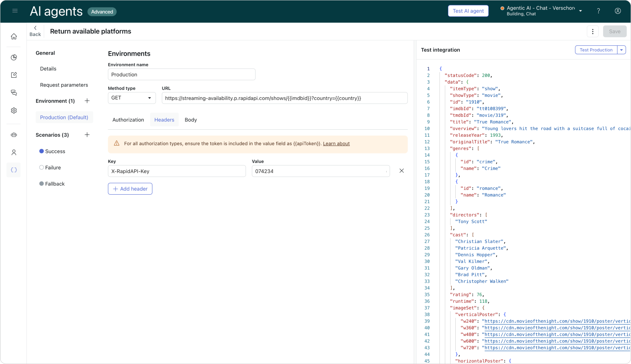Select the Success scenario
This screenshot has width=631, height=364.
coord(55,152)
